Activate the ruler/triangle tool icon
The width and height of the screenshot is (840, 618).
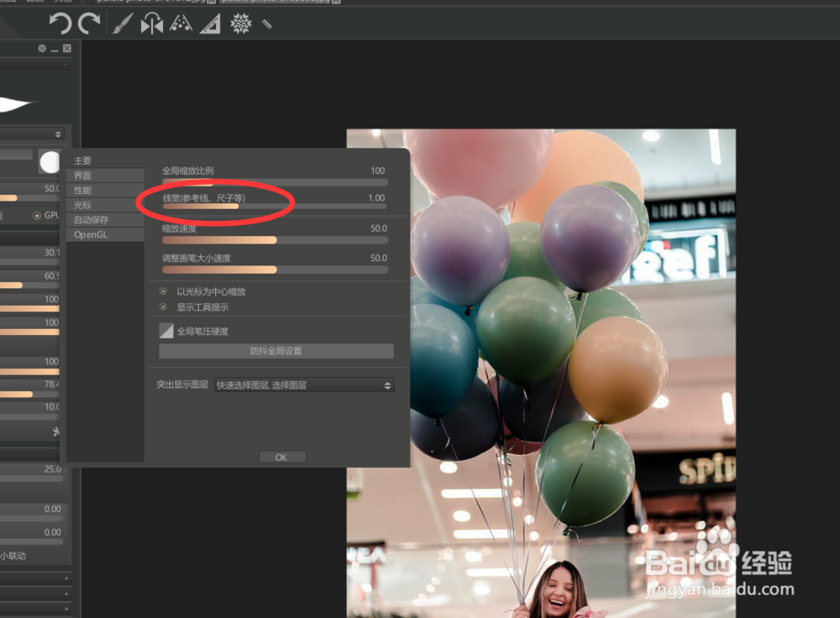(208, 24)
